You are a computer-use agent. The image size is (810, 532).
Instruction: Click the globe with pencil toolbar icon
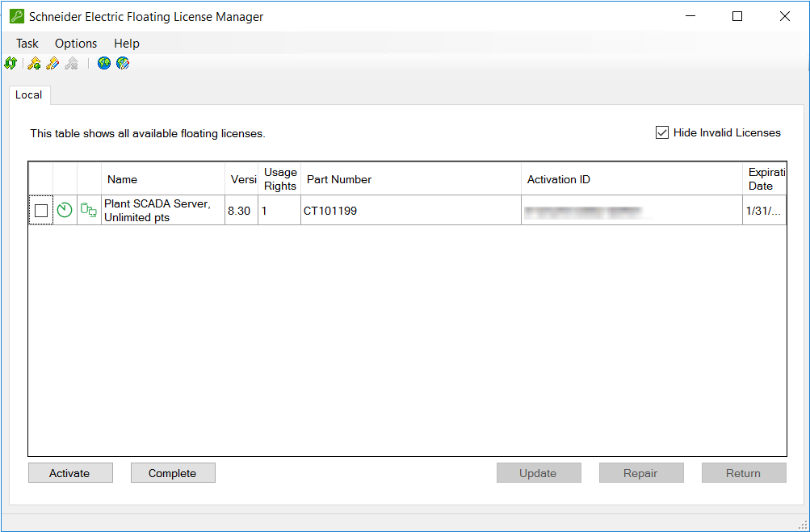tap(123, 64)
